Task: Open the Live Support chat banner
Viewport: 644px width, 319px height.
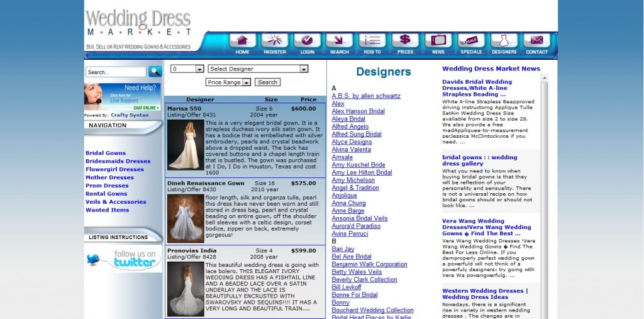Action: pyautogui.click(x=123, y=97)
